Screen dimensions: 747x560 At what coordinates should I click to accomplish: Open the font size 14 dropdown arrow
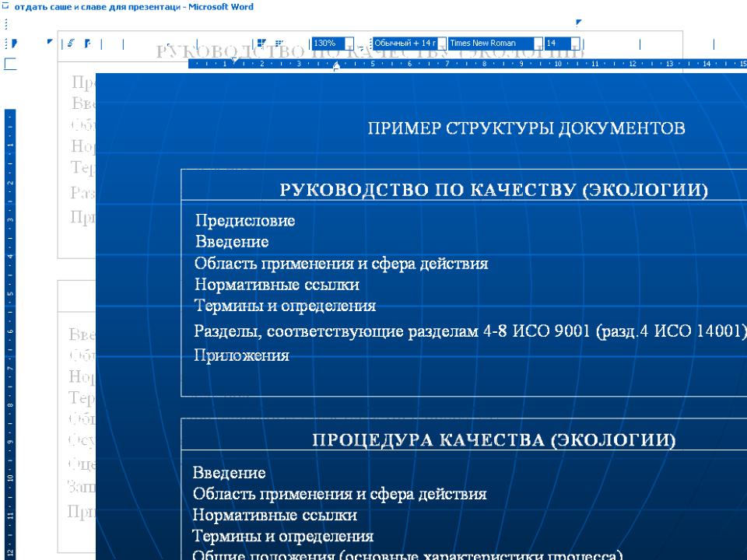(576, 44)
